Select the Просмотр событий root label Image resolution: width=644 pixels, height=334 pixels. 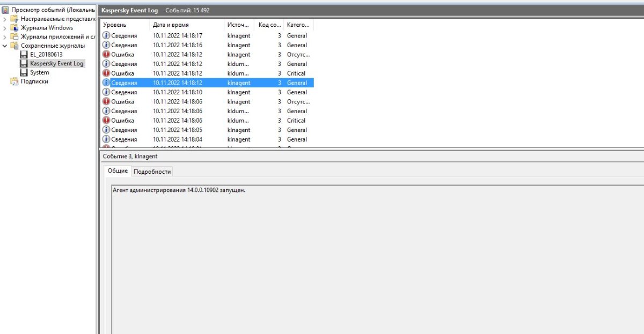[53, 10]
